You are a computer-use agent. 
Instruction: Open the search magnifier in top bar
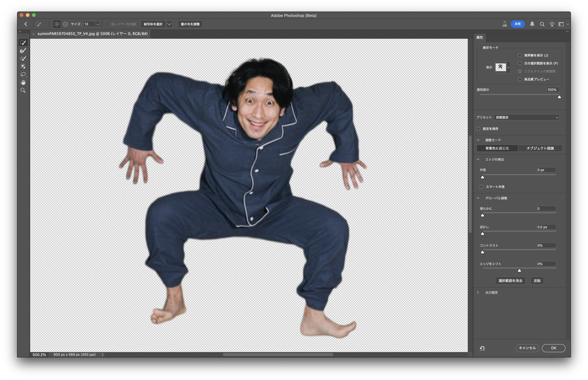coord(542,24)
